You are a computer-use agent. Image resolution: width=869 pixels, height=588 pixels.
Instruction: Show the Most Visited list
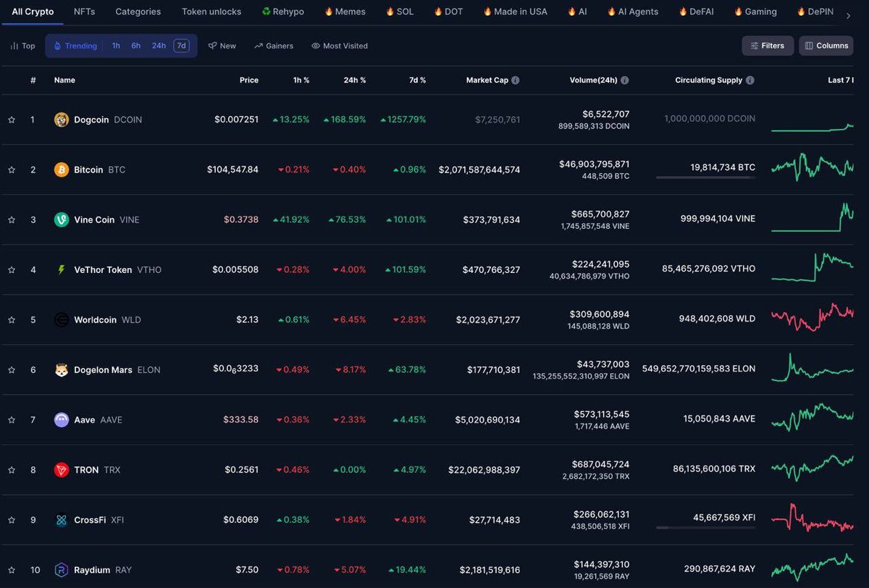click(x=340, y=46)
